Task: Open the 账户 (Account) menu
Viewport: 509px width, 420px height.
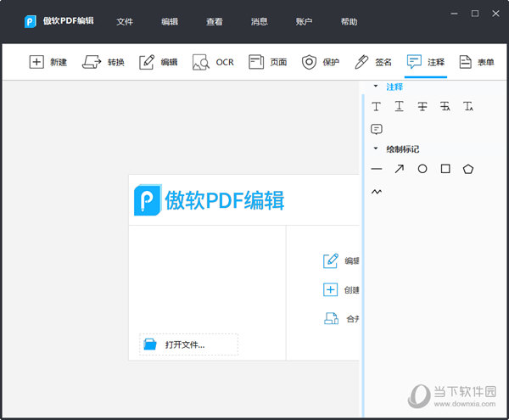Action: pyautogui.click(x=304, y=21)
